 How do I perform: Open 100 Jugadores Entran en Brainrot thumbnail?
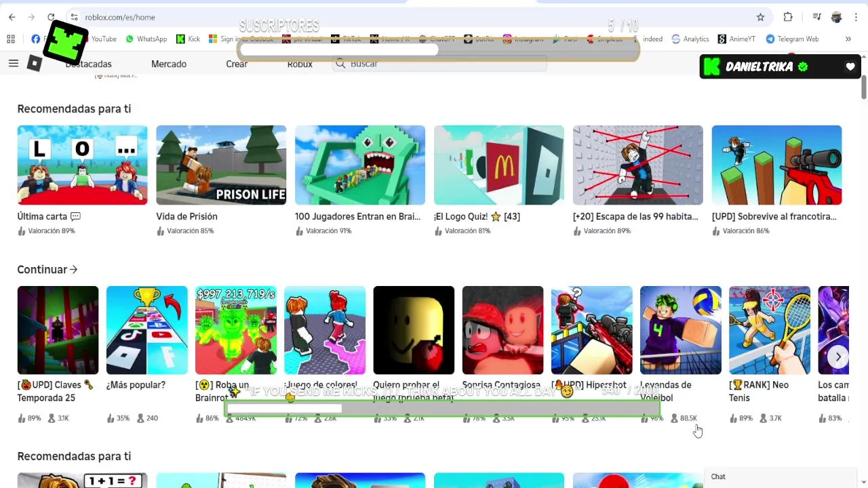360,165
